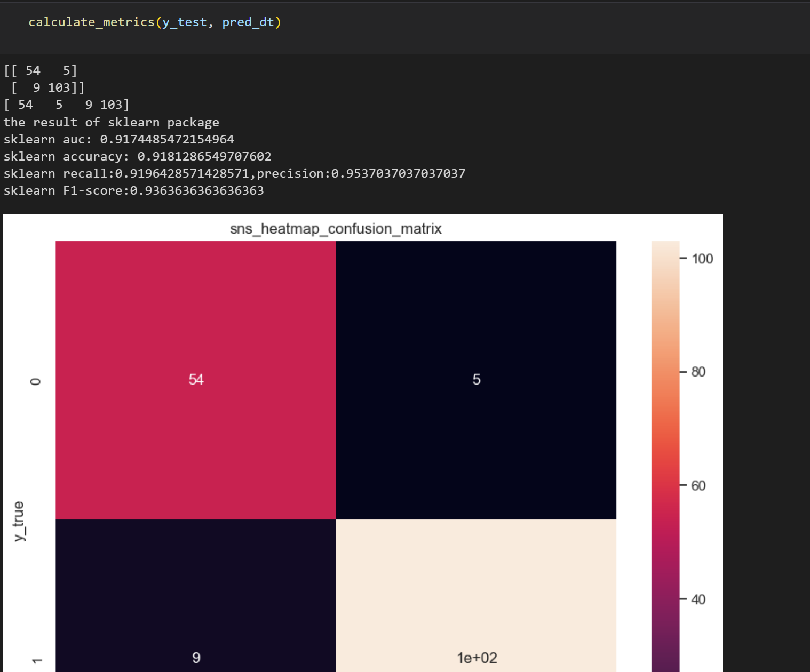Click the sklearn accuracy output line
Viewport: 810px width, 672px height.
(137, 156)
